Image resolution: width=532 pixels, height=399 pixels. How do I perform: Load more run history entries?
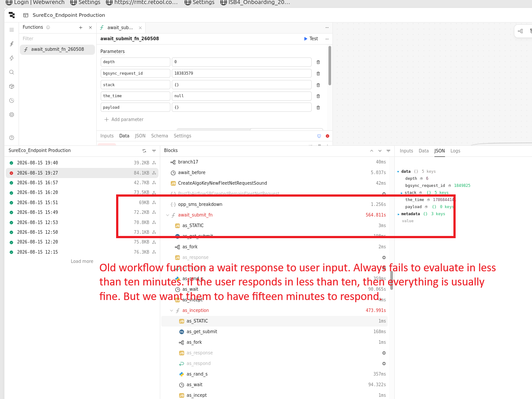pyautogui.click(x=82, y=262)
